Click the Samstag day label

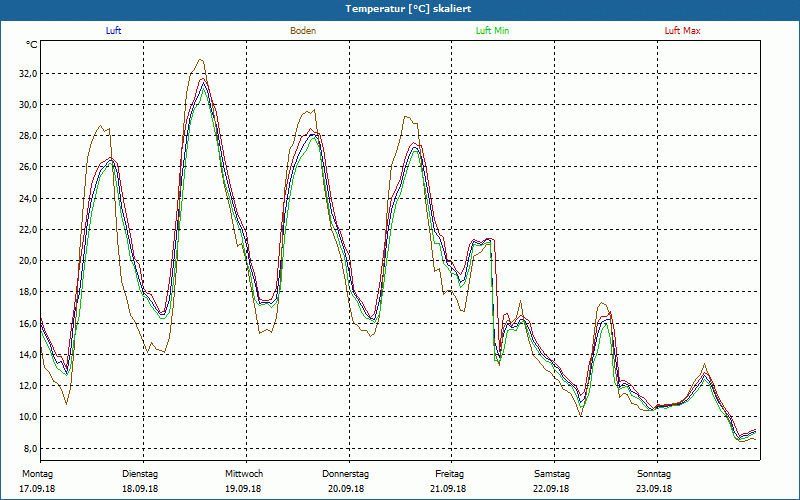point(552,474)
